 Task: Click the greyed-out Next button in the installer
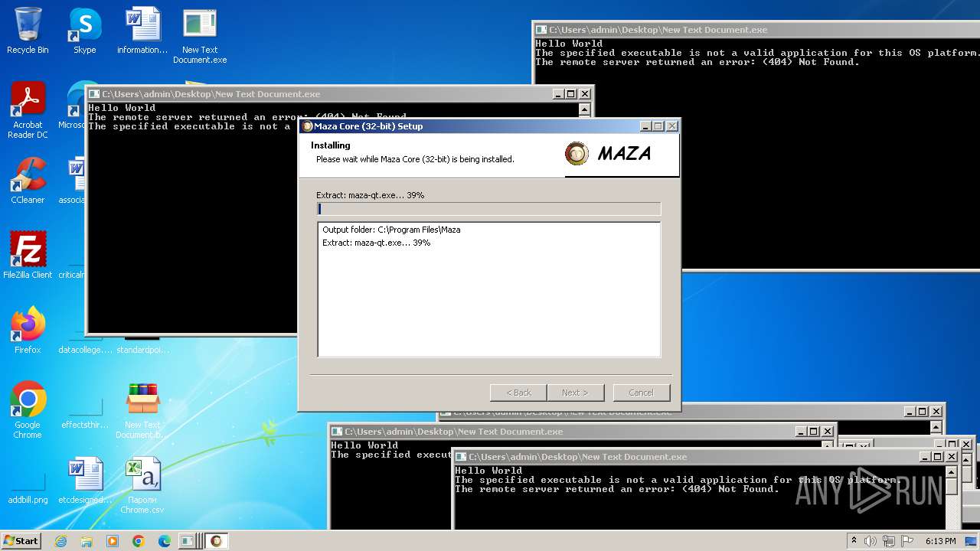pyautogui.click(x=575, y=393)
